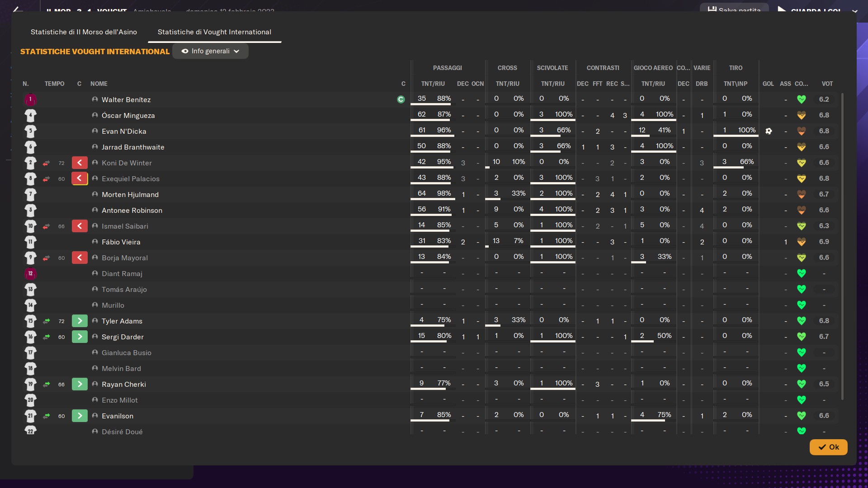868x488 pixels.
Task: Open the Info generali view dropdown
Action: [x=211, y=51]
